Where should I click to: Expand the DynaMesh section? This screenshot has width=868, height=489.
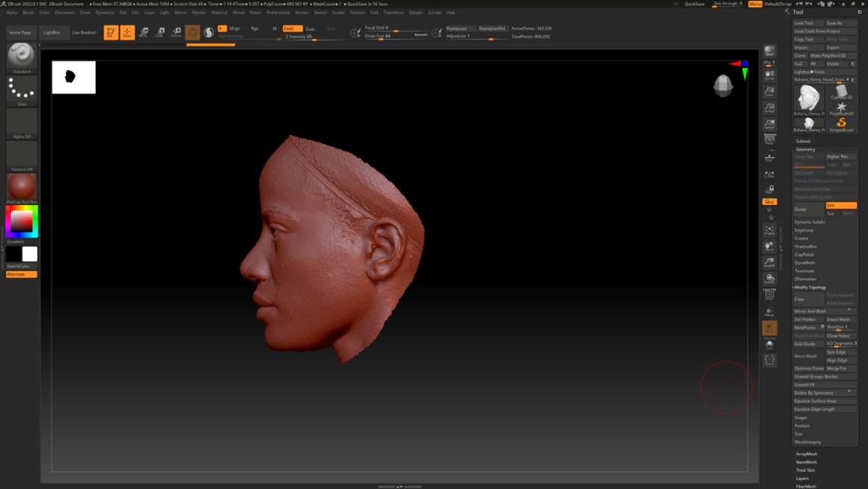pos(805,263)
